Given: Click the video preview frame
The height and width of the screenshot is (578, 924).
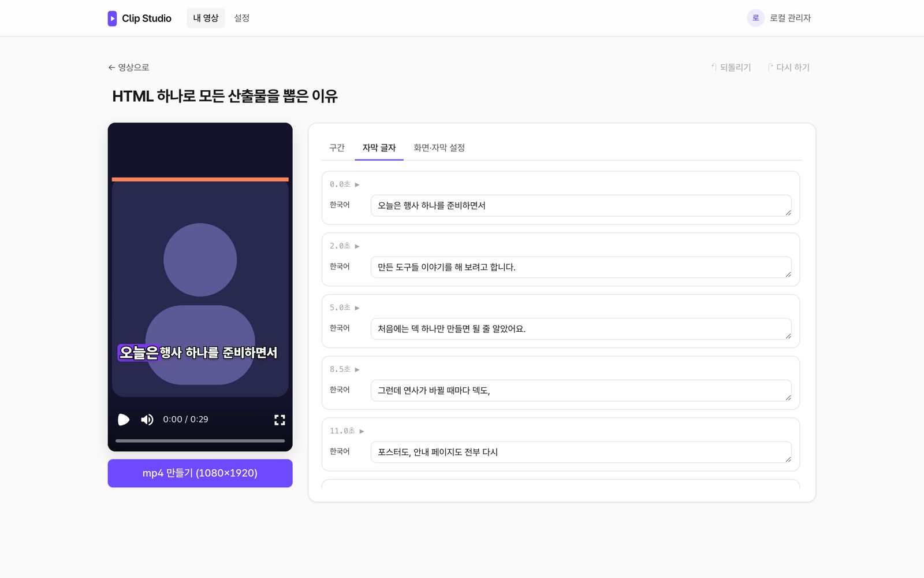Looking at the screenshot, I should 200,287.
